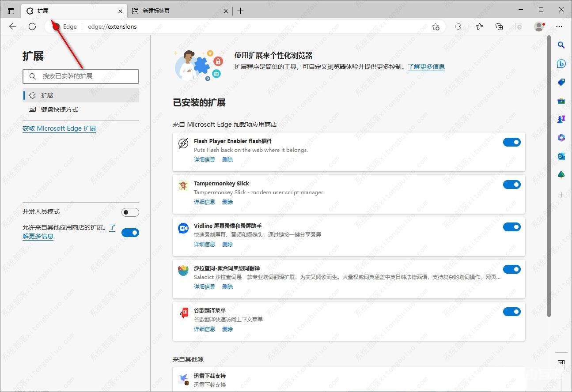Open 了解更多信息 link in header banner
This screenshot has width=572, height=392.
[x=426, y=67]
